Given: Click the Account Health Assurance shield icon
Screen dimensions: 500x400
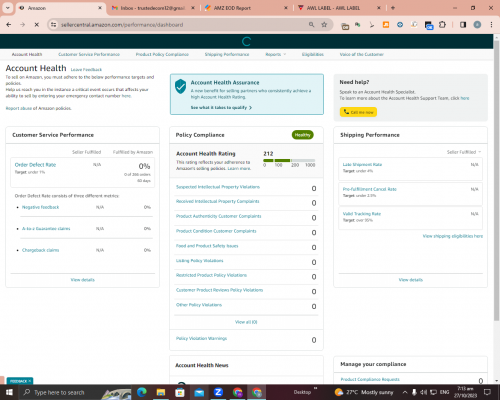Looking at the screenshot, I should click(180, 86).
